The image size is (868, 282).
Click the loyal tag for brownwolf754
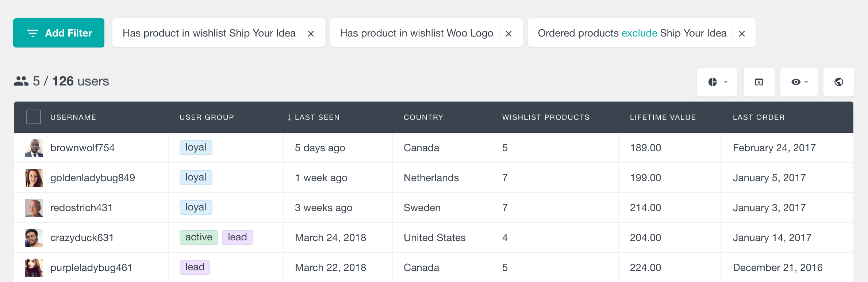pyautogui.click(x=196, y=148)
